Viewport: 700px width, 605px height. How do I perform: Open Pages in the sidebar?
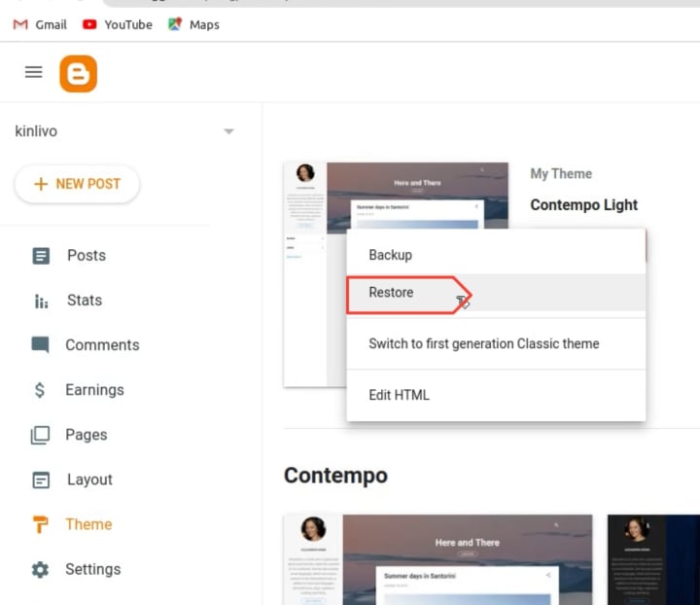[x=87, y=435]
